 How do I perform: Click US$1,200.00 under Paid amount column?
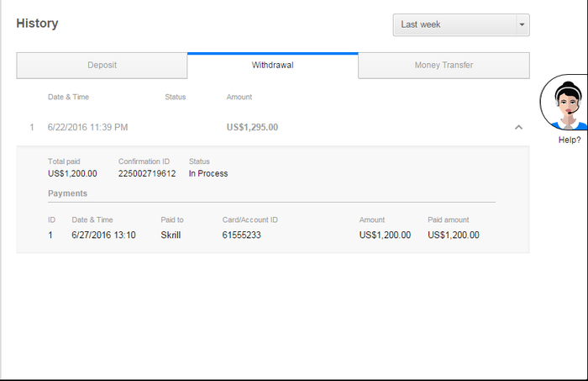[x=454, y=235]
